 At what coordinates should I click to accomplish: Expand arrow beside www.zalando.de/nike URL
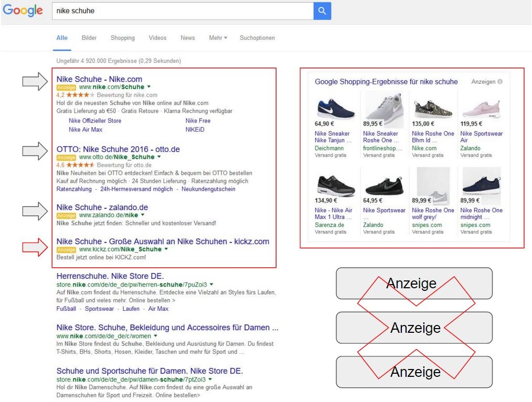(143, 215)
